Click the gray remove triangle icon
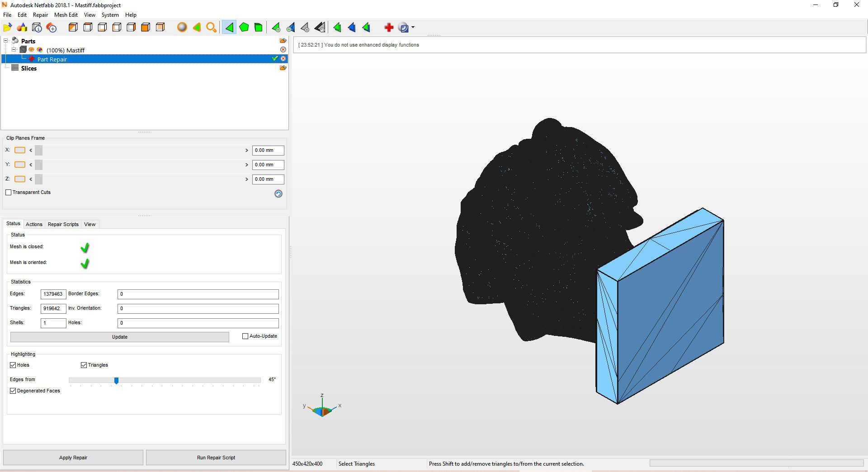 [305, 28]
